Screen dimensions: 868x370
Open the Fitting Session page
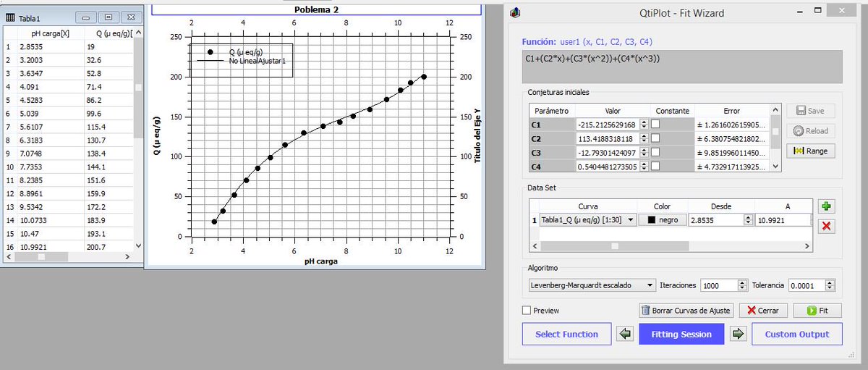[681, 334]
